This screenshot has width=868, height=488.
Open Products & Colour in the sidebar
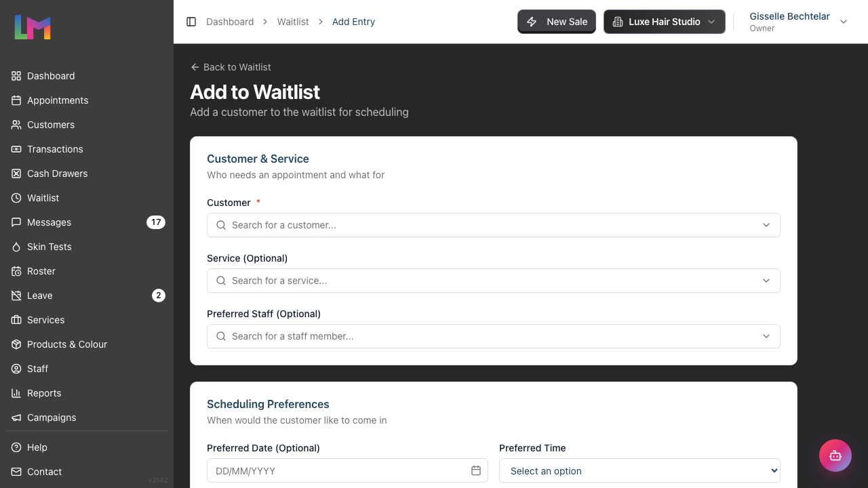pos(87,344)
